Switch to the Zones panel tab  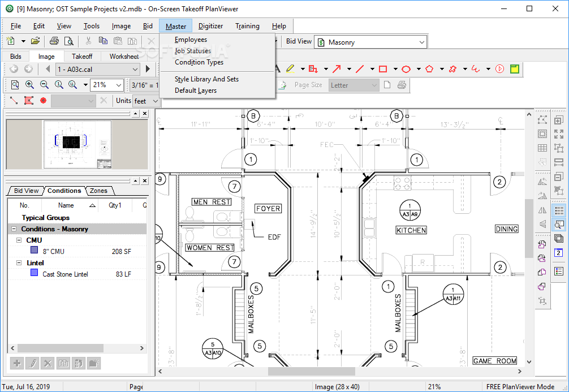[99, 191]
